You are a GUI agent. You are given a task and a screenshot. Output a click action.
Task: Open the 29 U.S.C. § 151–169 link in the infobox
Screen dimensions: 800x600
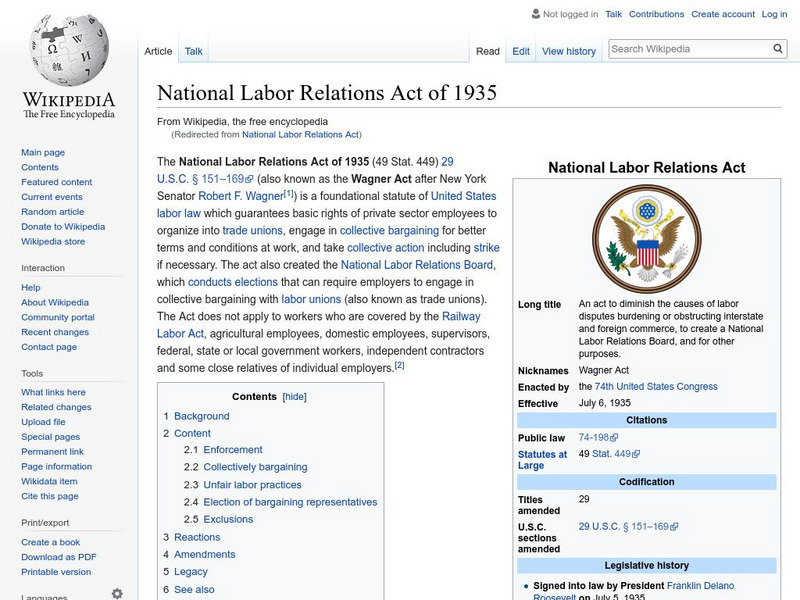click(x=628, y=527)
